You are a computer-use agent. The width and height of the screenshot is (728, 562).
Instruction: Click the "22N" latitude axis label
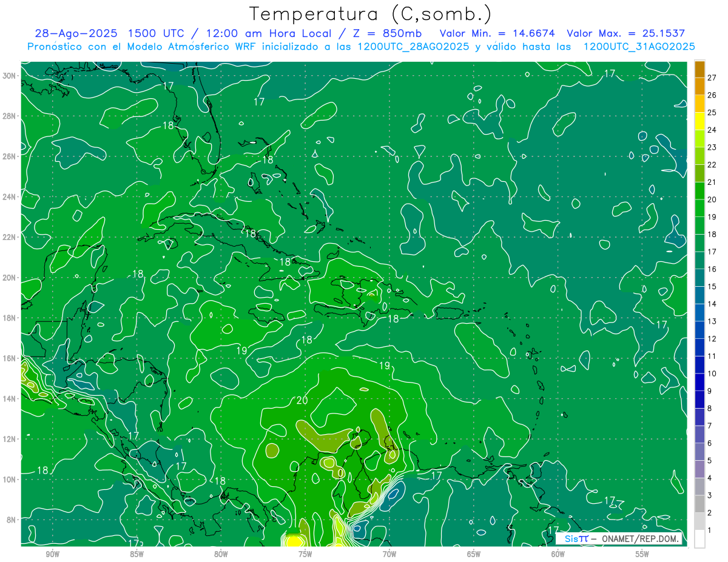pyautogui.click(x=9, y=237)
